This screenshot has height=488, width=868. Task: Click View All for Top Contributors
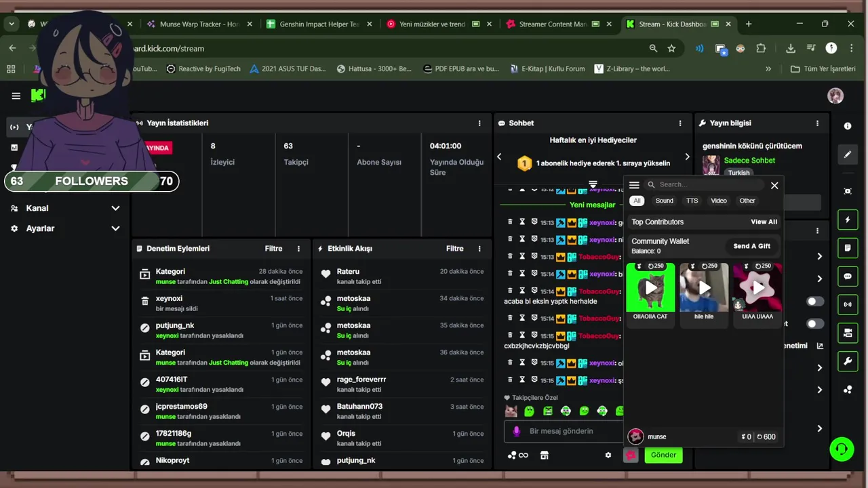click(x=764, y=222)
